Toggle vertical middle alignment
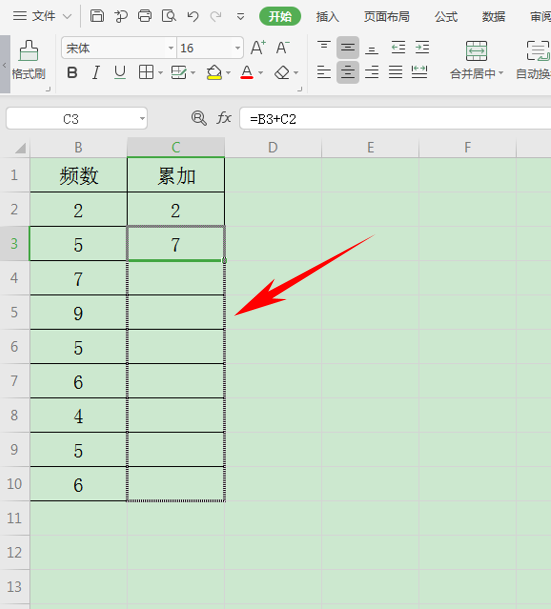 (348, 48)
